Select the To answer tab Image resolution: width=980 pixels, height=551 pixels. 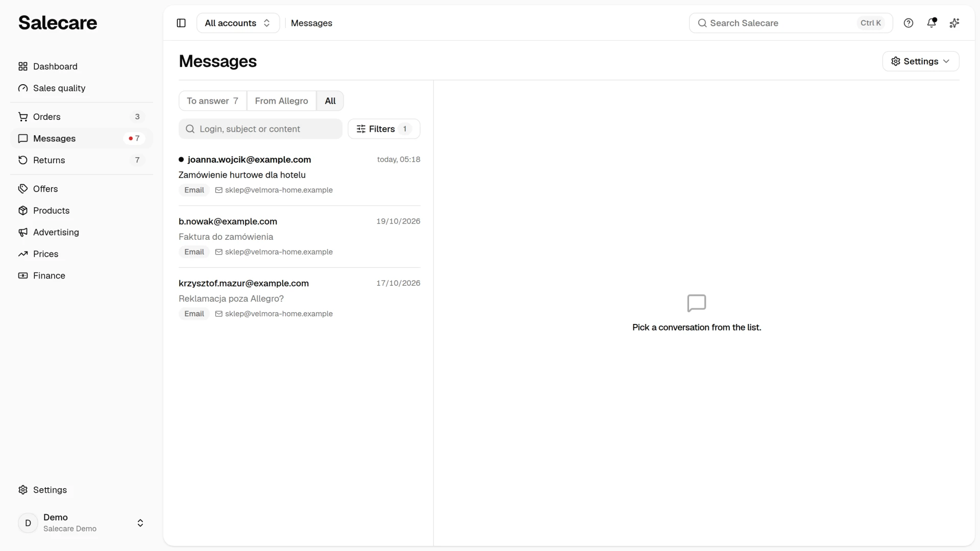(x=213, y=101)
